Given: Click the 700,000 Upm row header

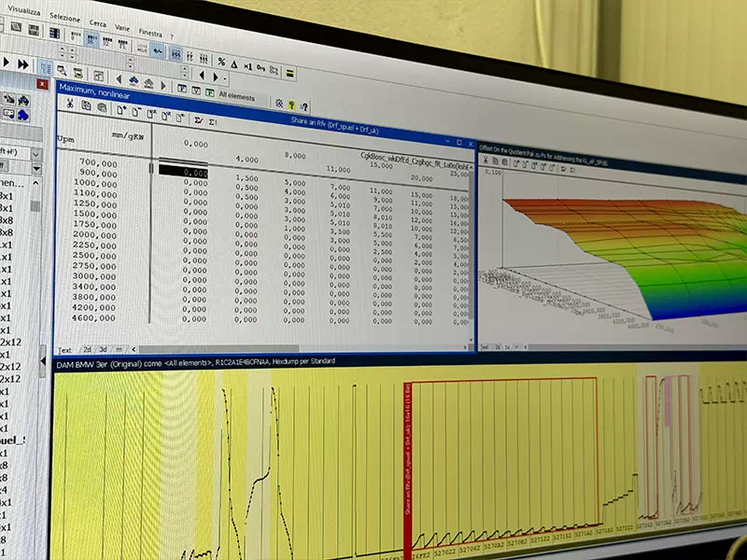Looking at the screenshot, I should pyautogui.click(x=98, y=162).
